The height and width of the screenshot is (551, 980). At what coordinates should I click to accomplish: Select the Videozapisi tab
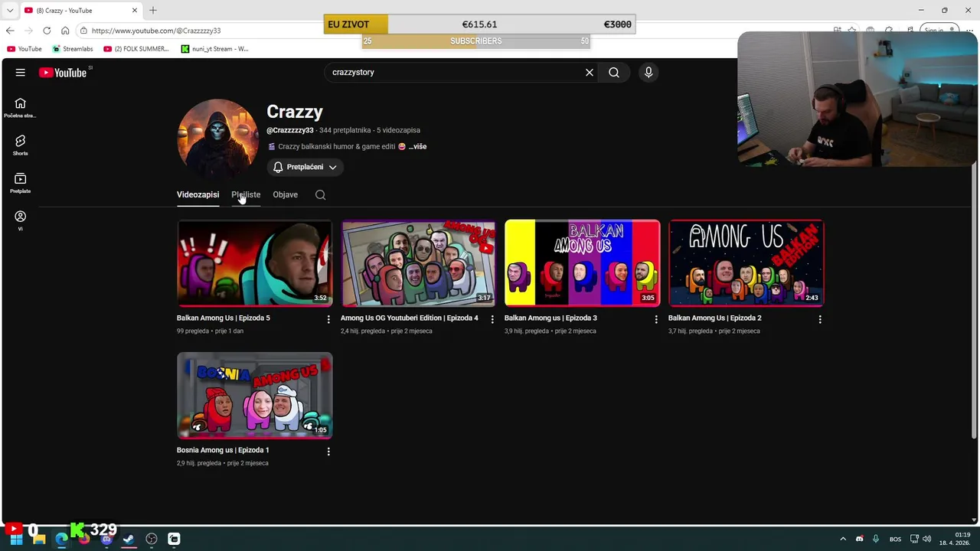pyautogui.click(x=198, y=194)
